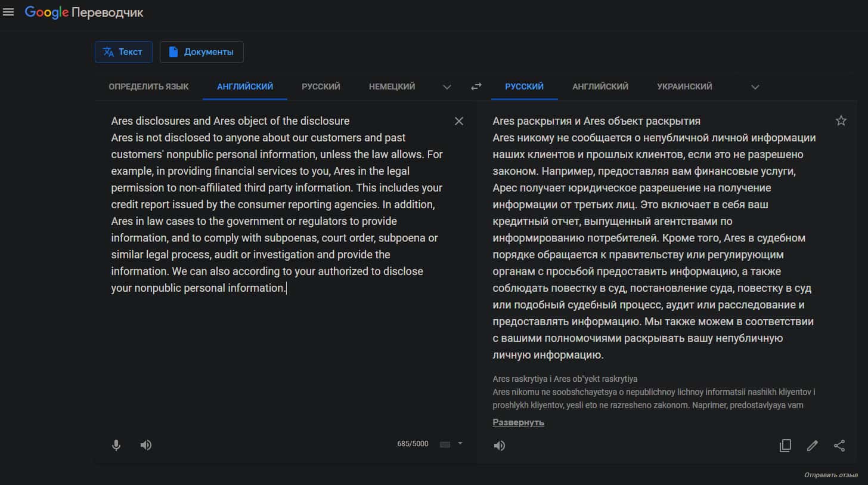The image size is (868, 485).
Task: Clear source text with X icon
Action: coord(458,121)
